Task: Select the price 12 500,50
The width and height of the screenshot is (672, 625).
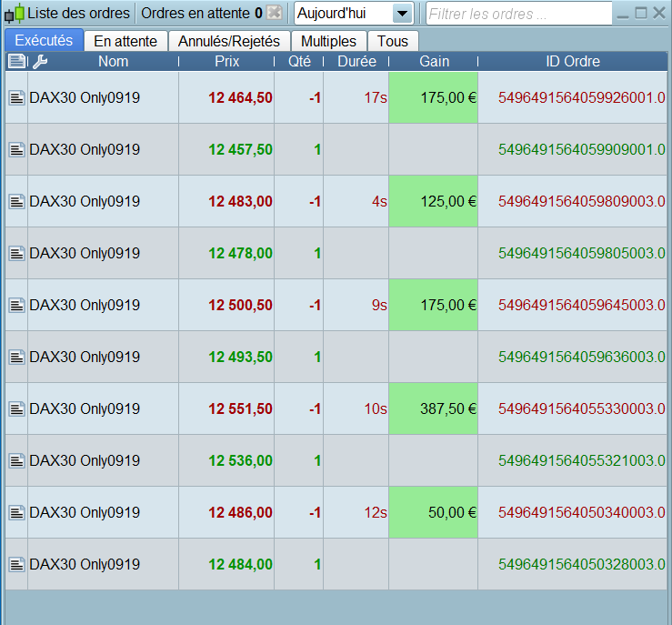Action: coord(240,305)
